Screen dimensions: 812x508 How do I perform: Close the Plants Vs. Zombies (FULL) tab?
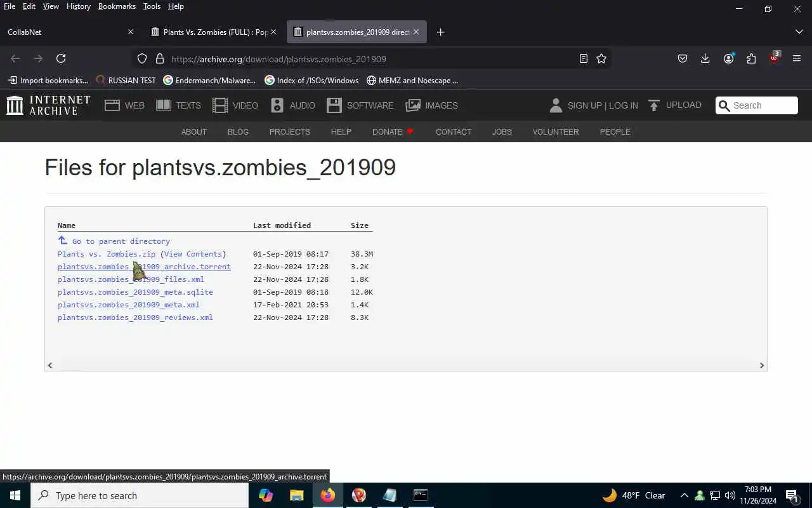tap(273, 32)
